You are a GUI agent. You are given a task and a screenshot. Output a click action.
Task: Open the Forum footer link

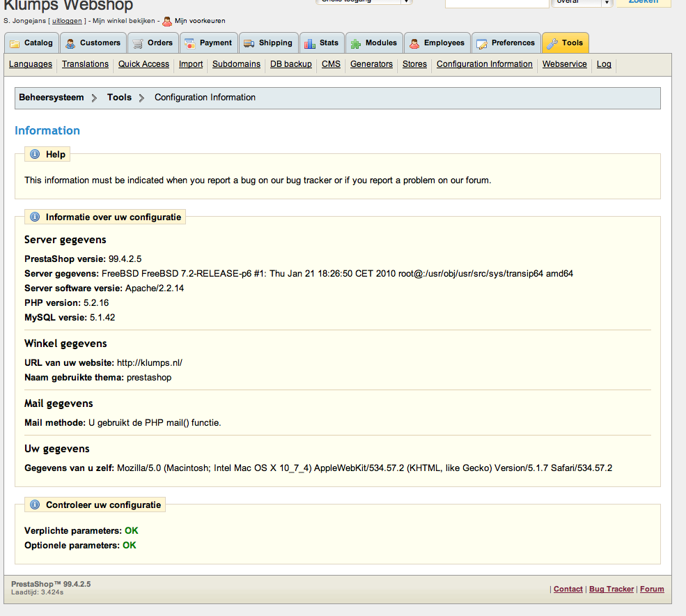pyautogui.click(x=653, y=589)
